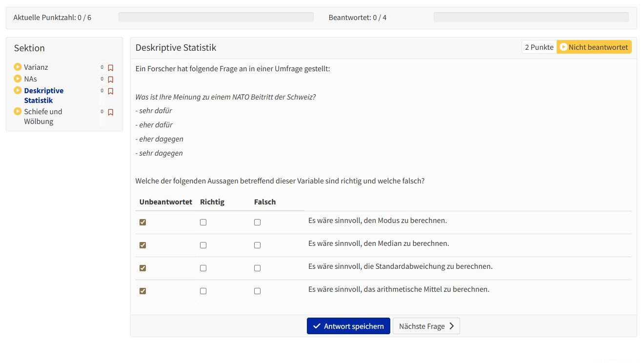This screenshot has height=363, width=644.
Task: Click the play status icon beside Varianz
Action: pos(18,67)
